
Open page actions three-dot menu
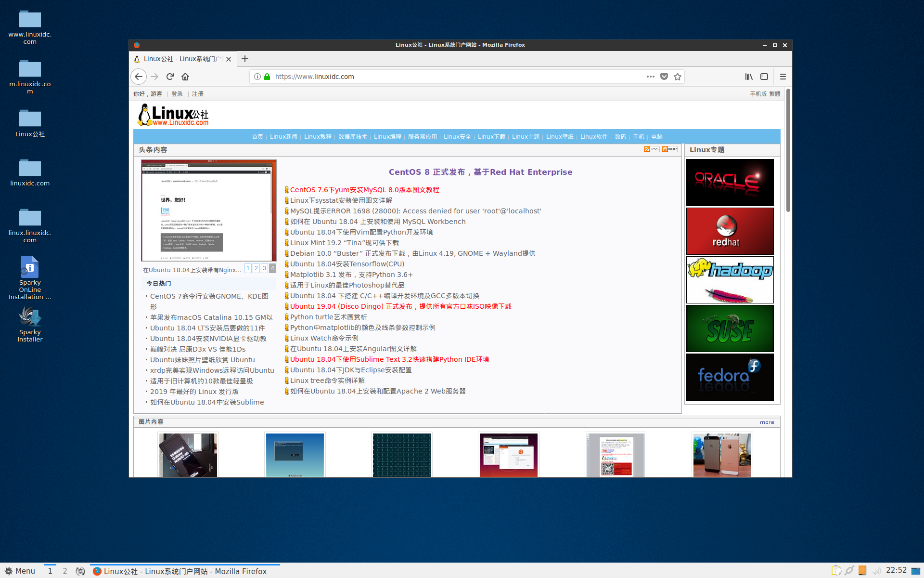651,77
